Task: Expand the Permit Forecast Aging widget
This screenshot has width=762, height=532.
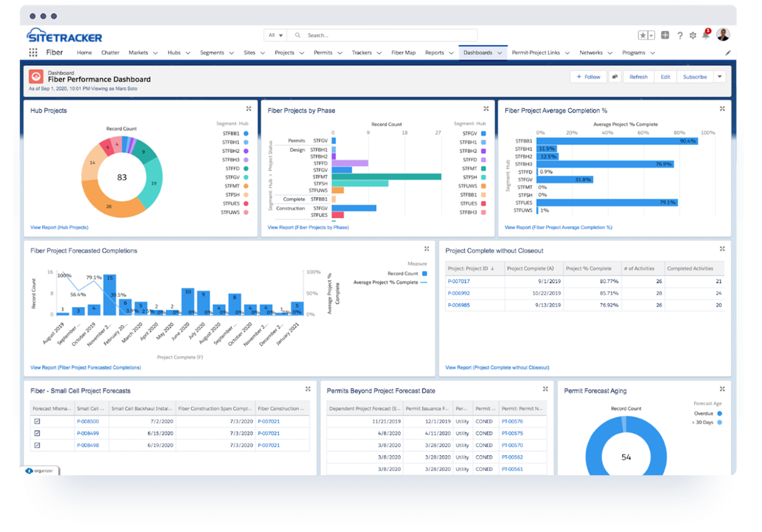Action: (722, 389)
